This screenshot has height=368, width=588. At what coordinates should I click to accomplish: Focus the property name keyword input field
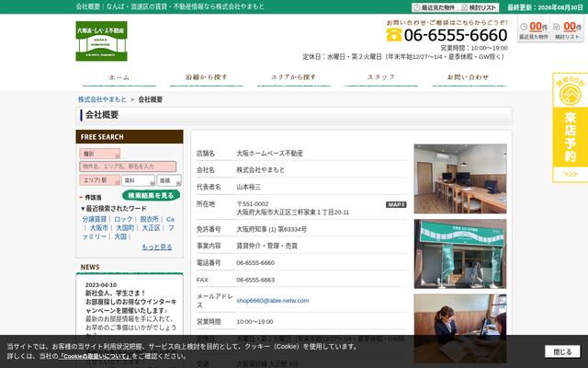[x=128, y=167]
